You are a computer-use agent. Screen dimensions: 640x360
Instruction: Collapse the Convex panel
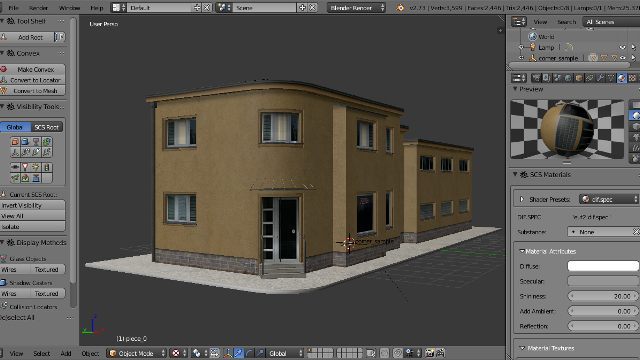click(x=2, y=53)
